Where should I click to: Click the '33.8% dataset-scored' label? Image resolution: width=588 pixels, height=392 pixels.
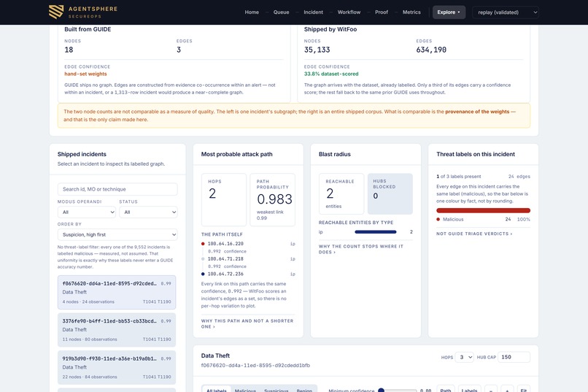[x=331, y=74]
